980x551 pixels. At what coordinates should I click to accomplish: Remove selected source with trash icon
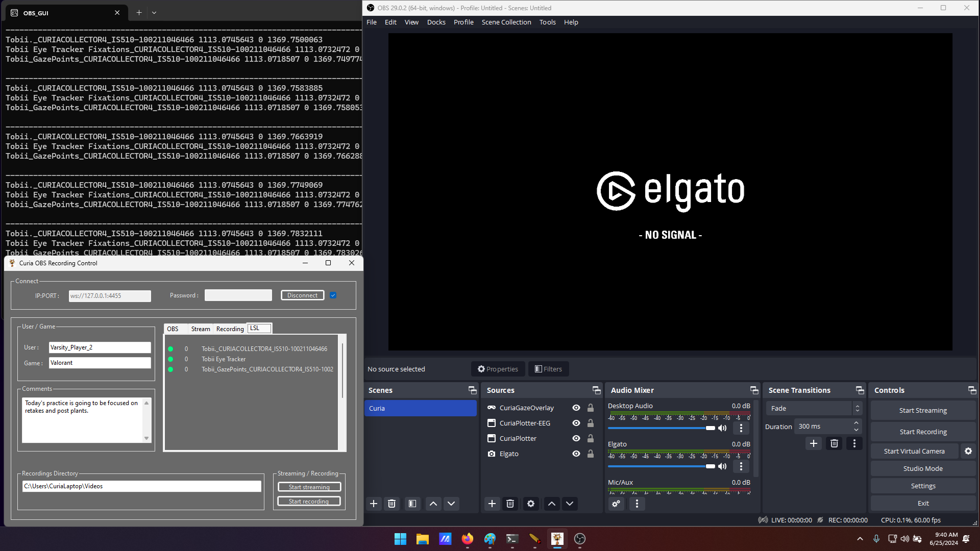(510, 504)
